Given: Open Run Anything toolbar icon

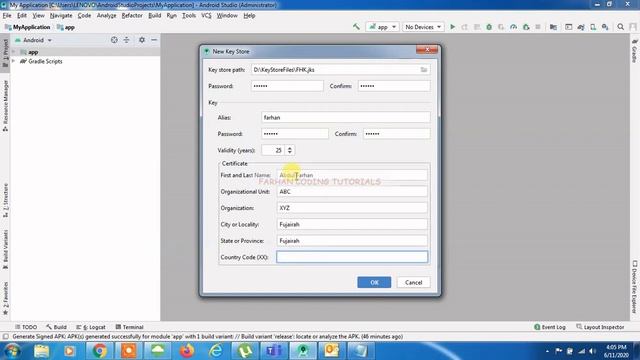Looking at the screenshot, I should pyautogui.click(x=569, y=27).
